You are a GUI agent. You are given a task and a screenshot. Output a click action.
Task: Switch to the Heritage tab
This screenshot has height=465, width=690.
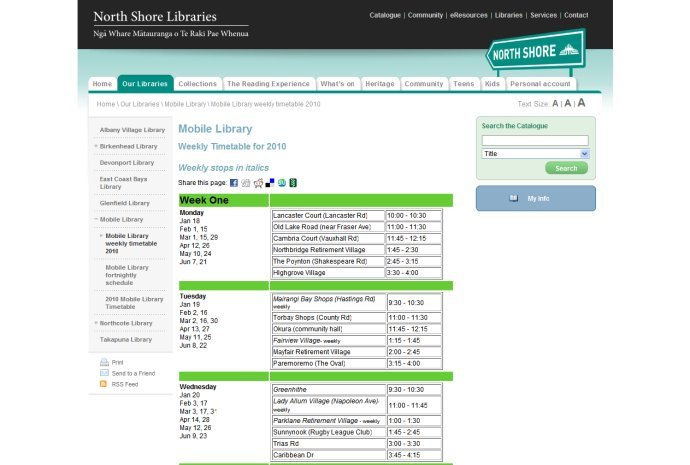379,84
